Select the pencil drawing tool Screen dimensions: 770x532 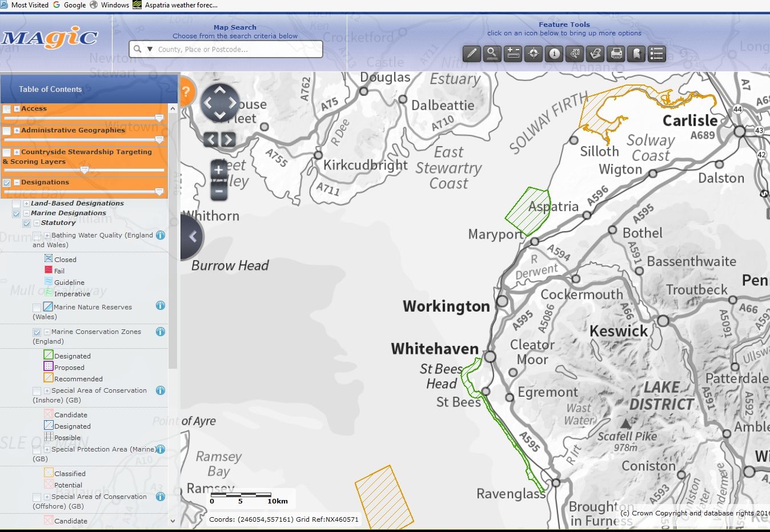(471, 54)
